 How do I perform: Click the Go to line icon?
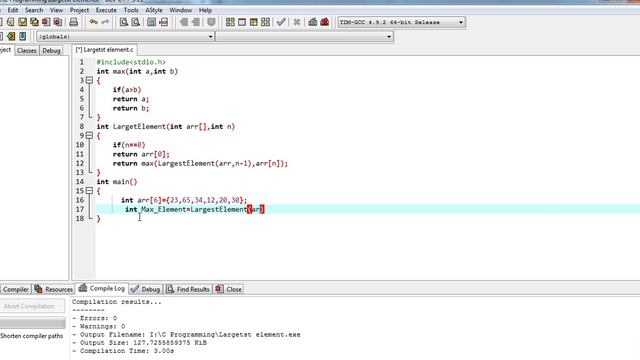coord(164,22)
